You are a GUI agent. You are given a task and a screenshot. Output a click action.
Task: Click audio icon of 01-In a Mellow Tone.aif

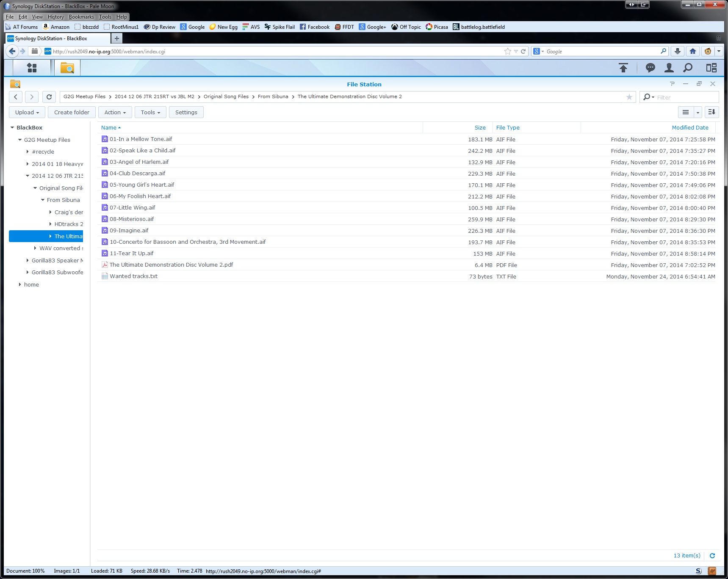click(x=105, y=139)
